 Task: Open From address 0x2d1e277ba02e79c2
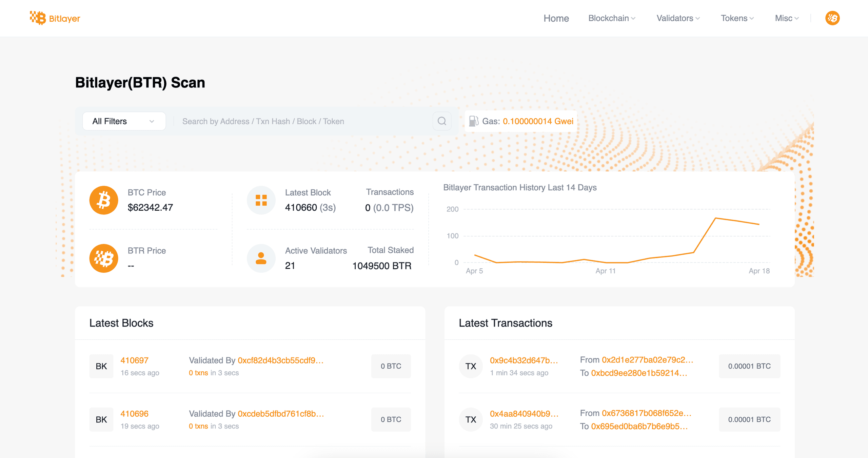click(x=648, y=360)
